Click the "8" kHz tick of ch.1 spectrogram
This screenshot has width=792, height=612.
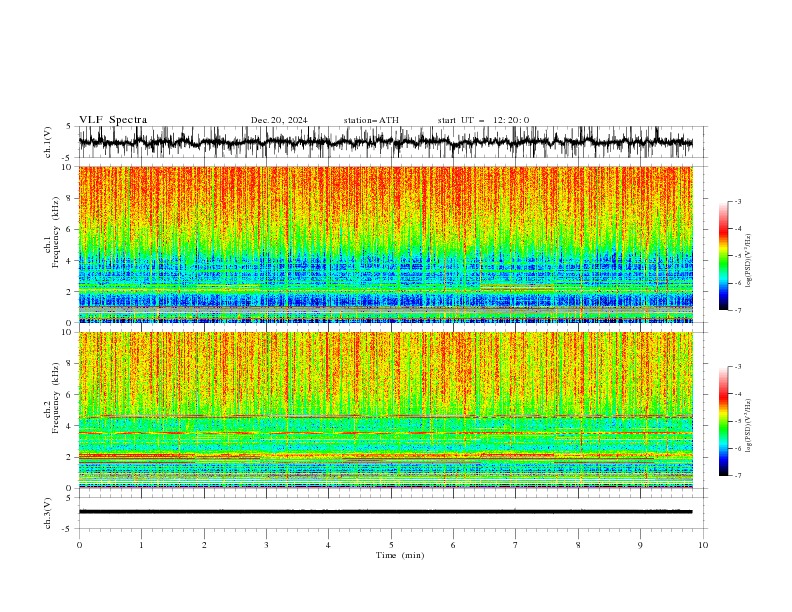70,198
